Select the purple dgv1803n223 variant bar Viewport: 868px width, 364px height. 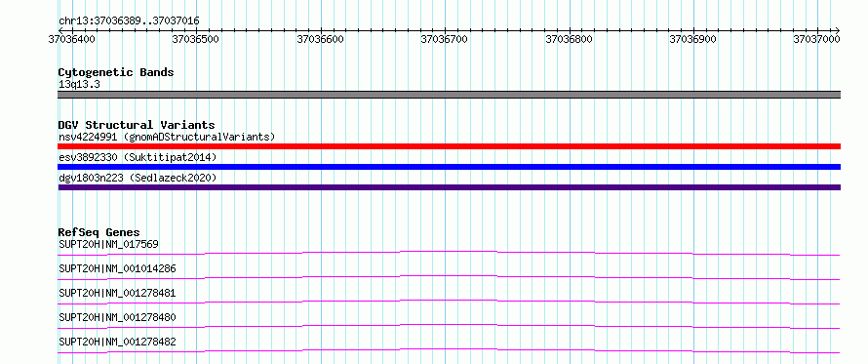coord(450,187)
